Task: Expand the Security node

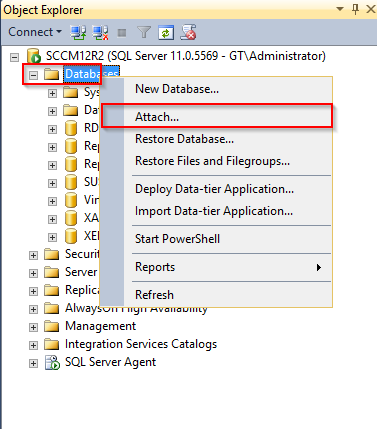Action: (x=33, y=256)
